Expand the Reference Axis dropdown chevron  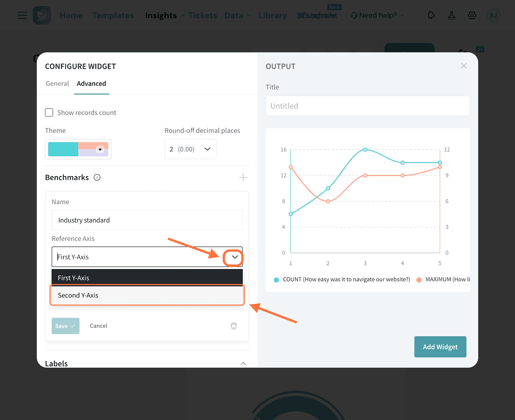[235, 257]
